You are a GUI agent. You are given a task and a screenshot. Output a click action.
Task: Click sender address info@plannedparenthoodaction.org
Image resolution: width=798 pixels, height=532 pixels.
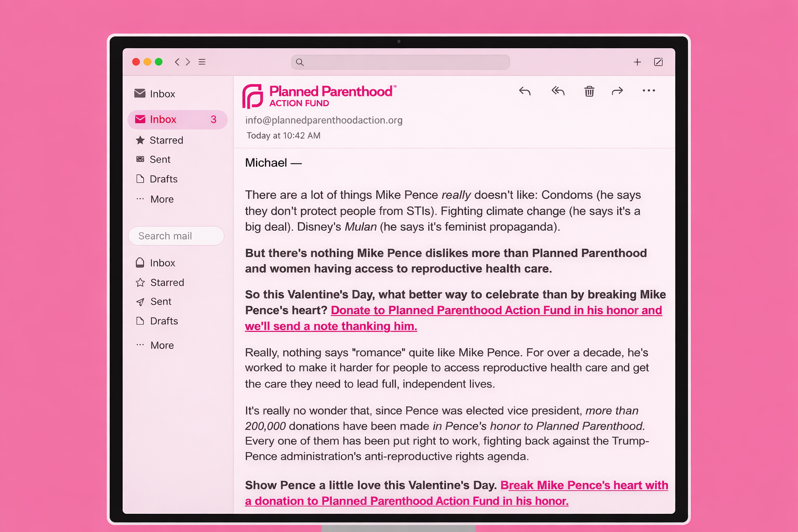pos(324,121)
